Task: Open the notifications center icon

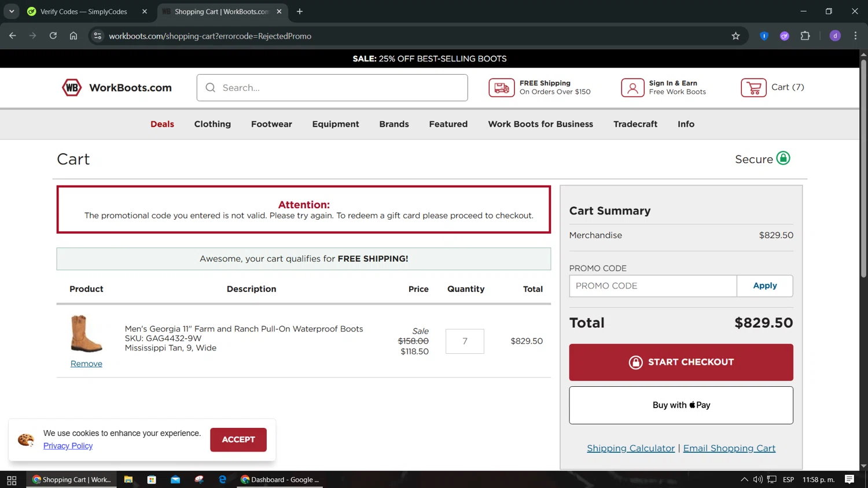Action: 849,479
